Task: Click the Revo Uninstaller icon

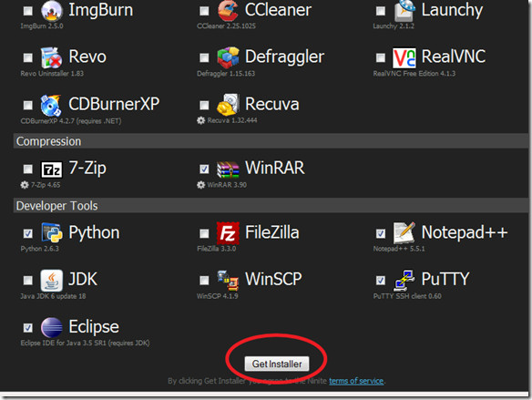Action: (x=51, y=57)
